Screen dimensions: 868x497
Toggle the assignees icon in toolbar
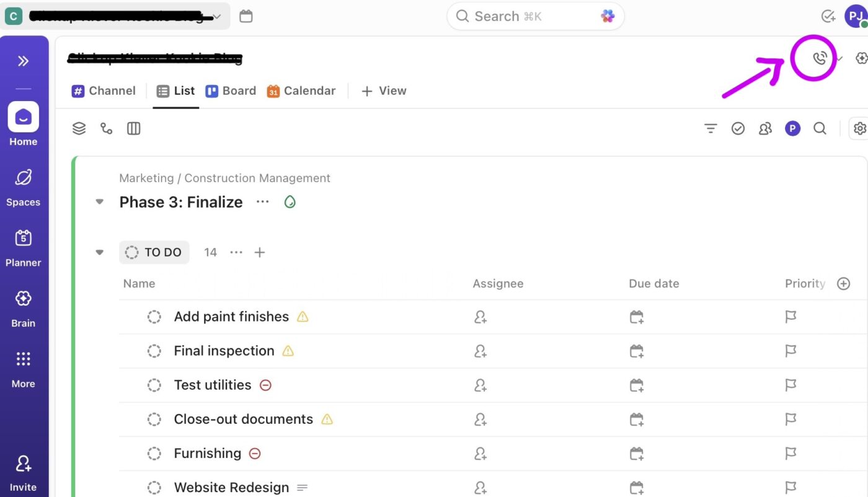(x=765, y=128)
